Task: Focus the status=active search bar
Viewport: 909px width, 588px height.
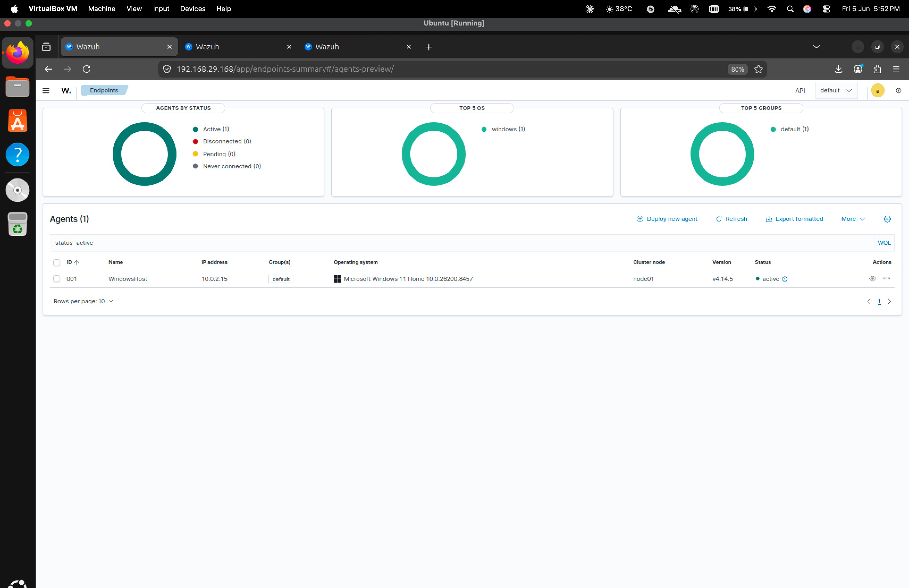Action: click(x=462, y=243)
